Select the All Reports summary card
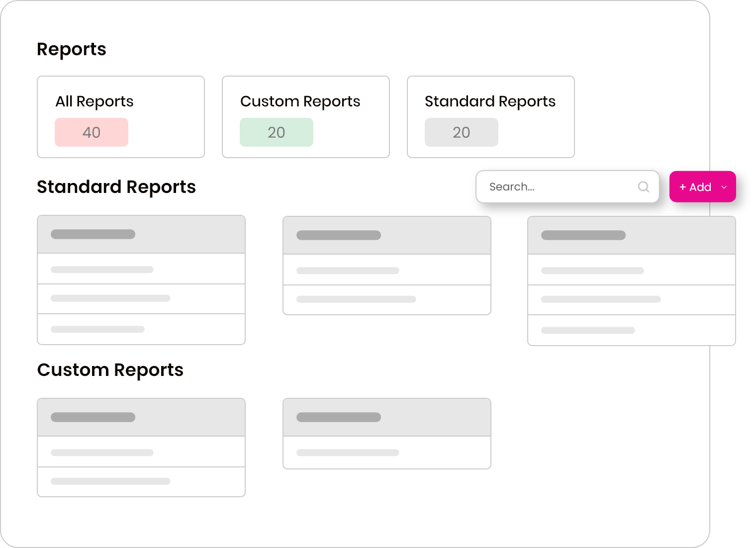 (x=121, y=117)
